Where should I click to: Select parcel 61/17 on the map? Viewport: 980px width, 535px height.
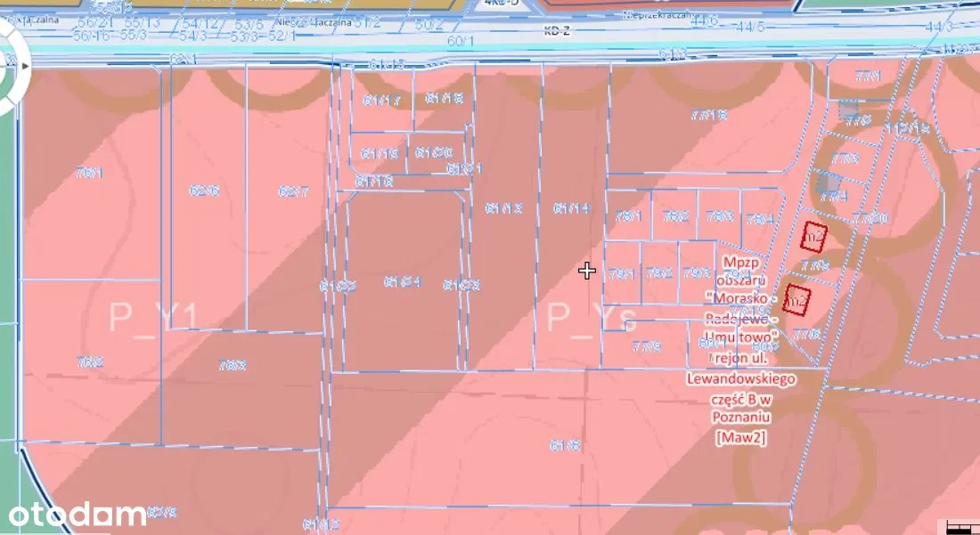(x=381, y=100)
